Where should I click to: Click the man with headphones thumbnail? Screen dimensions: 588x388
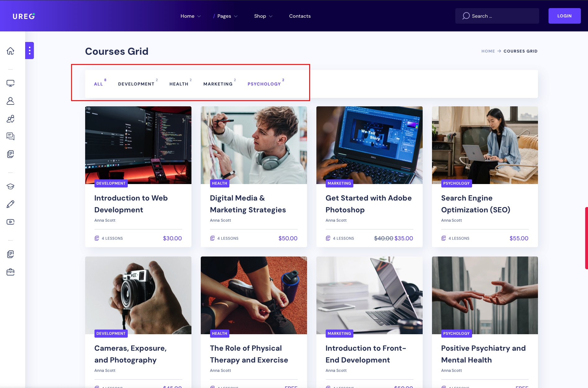point(254,145)
